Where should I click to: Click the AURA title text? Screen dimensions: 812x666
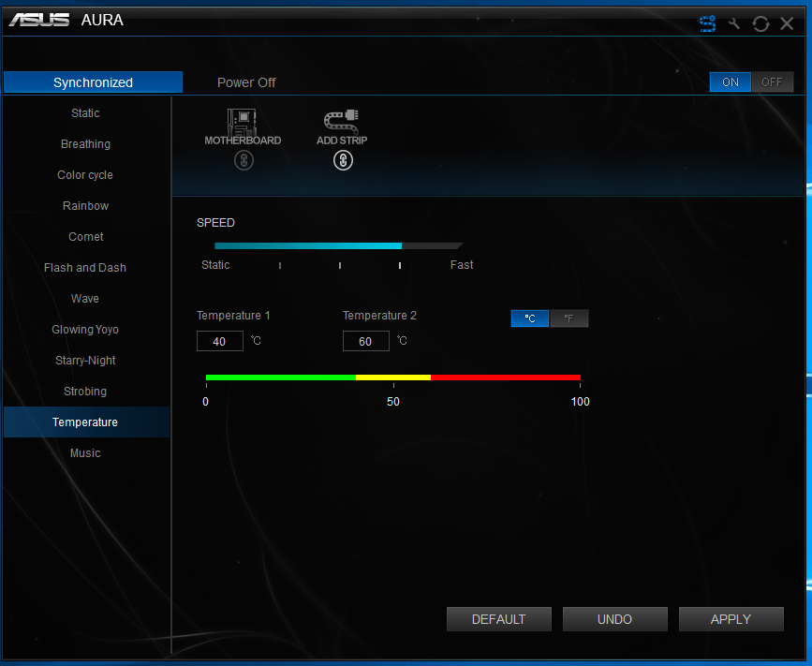[x=102, y=21]
